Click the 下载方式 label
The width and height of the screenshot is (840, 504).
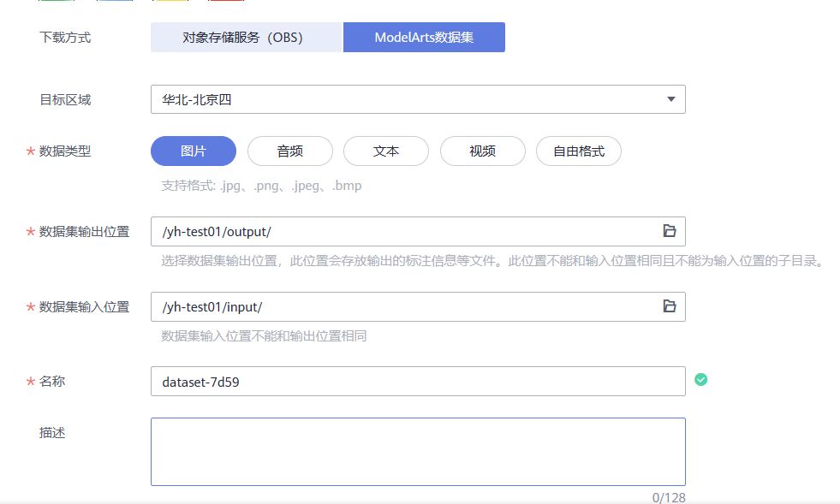point(65,38)
